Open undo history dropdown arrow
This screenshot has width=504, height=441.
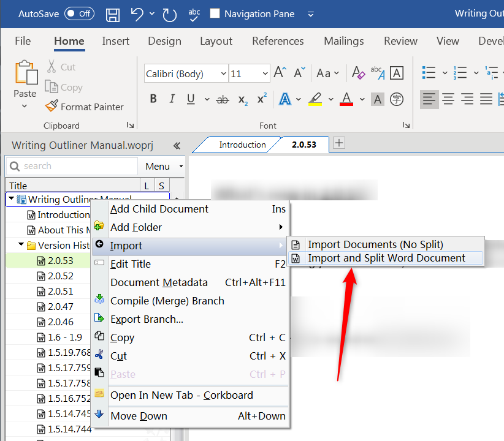coord(152,14)
